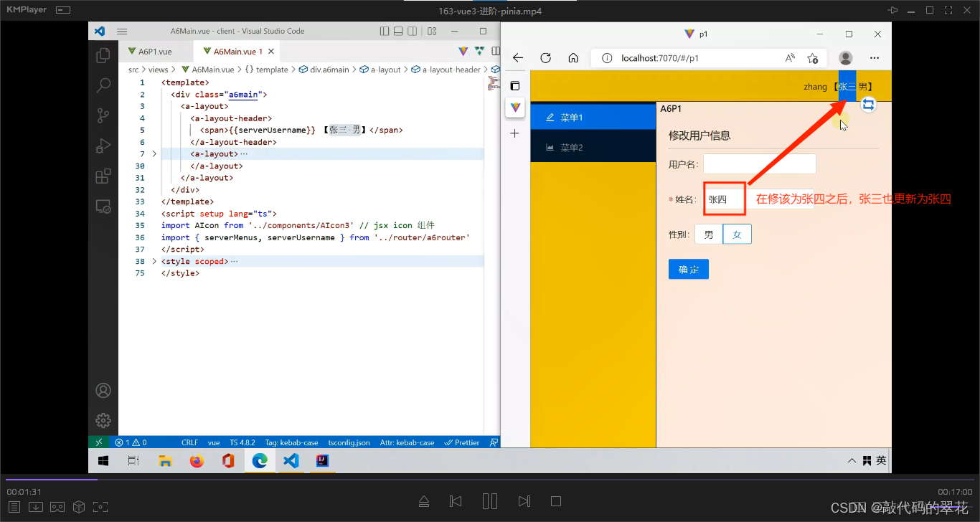The height and width of the screenshot is (522, 980).
Task: Select 男 gender radio button
Action: click(709, 234)
